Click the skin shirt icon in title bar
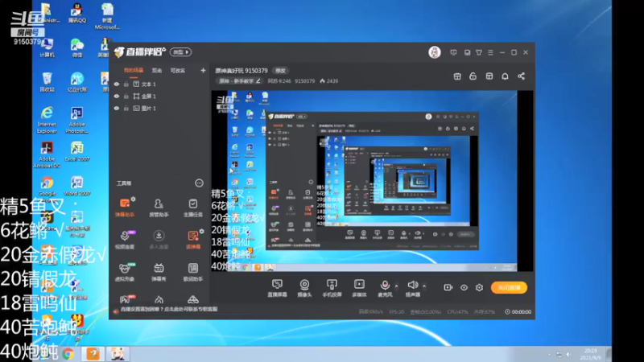Viewport: 644px width, 362px height. pos(479,52)
